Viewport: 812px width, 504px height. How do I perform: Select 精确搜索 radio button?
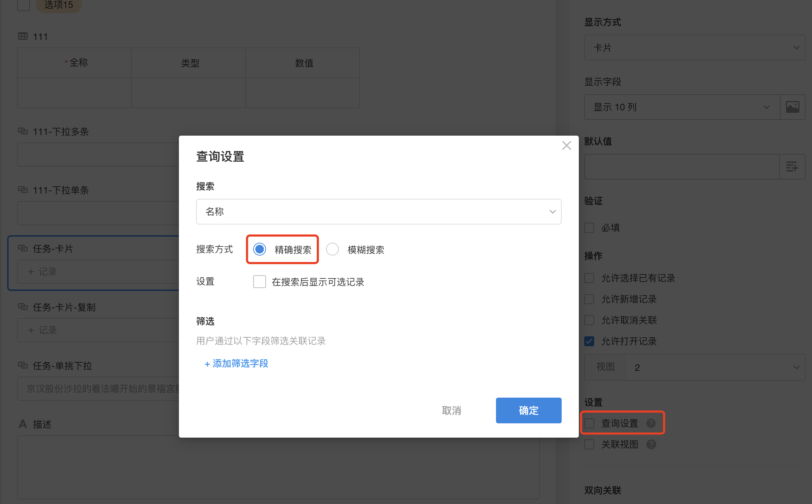[x=260, y=249]
